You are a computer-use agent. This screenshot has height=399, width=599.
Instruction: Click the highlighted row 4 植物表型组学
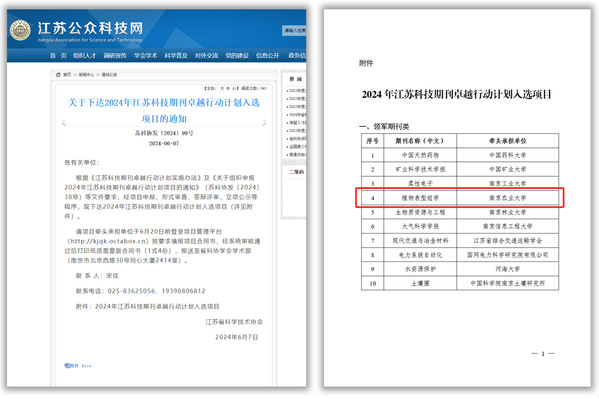point(460,198)
